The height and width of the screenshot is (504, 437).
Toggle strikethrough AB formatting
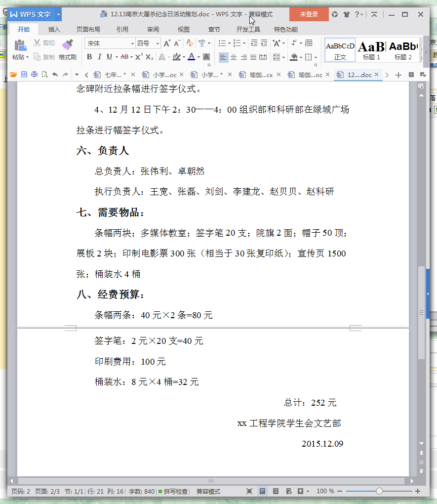click(x=124, y=57)
